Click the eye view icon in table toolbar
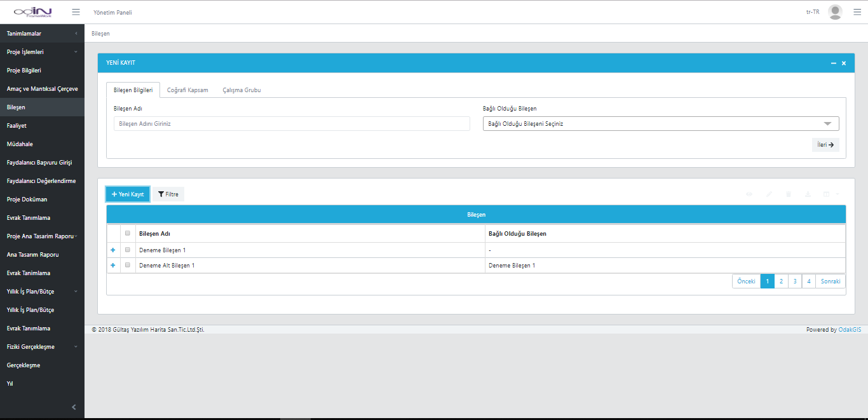 pyautogui.click(x=749, y=194)
